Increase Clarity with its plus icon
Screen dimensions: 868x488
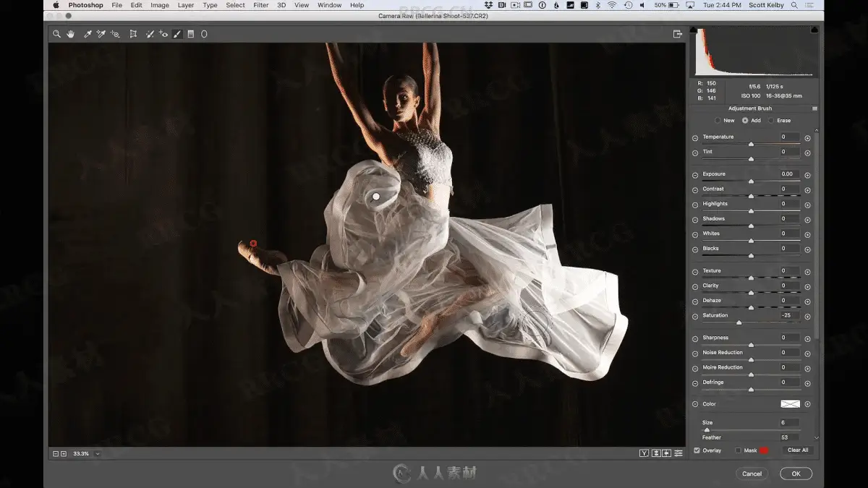pyautogui.click(x=807, y=287)
